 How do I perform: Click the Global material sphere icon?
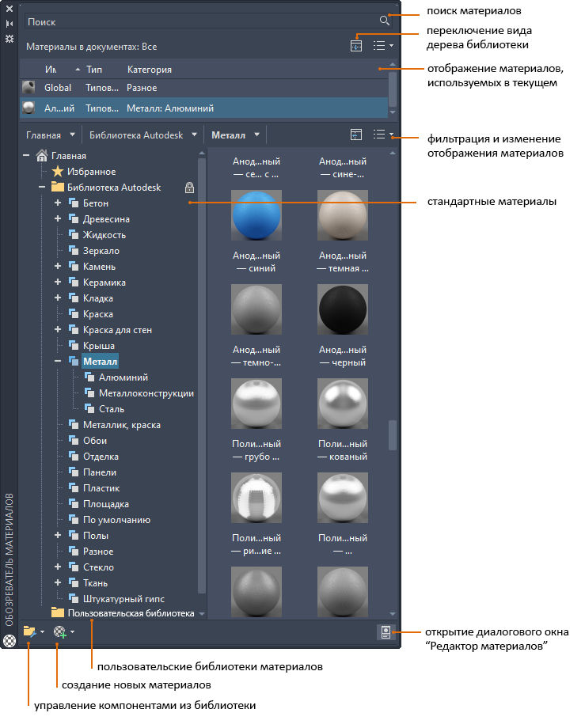point(28,87)
